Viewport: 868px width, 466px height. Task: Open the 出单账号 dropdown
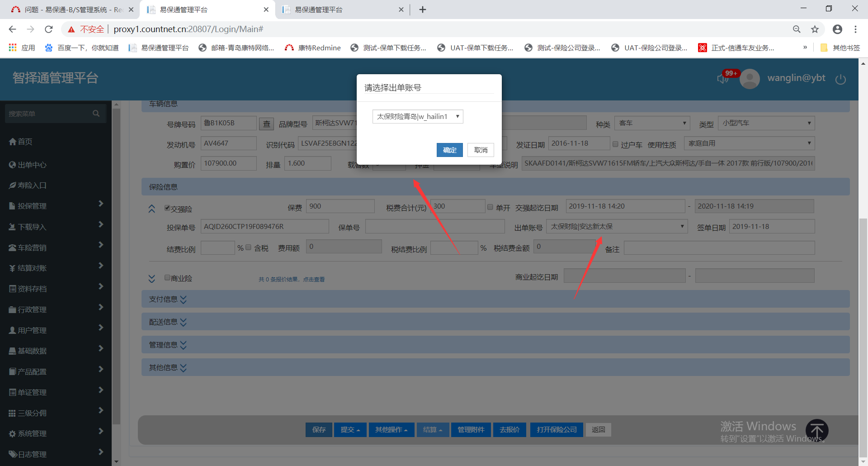coord(617,226)
